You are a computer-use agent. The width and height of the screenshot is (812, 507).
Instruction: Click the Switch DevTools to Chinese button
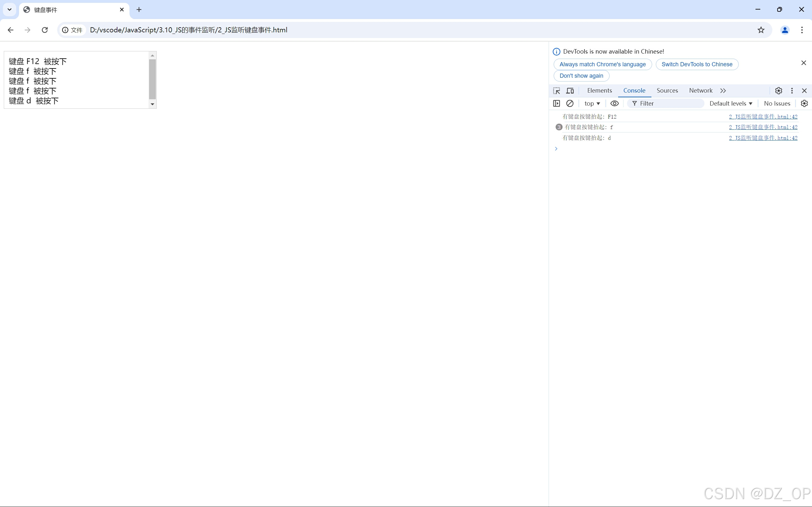(x=697, y=64)
